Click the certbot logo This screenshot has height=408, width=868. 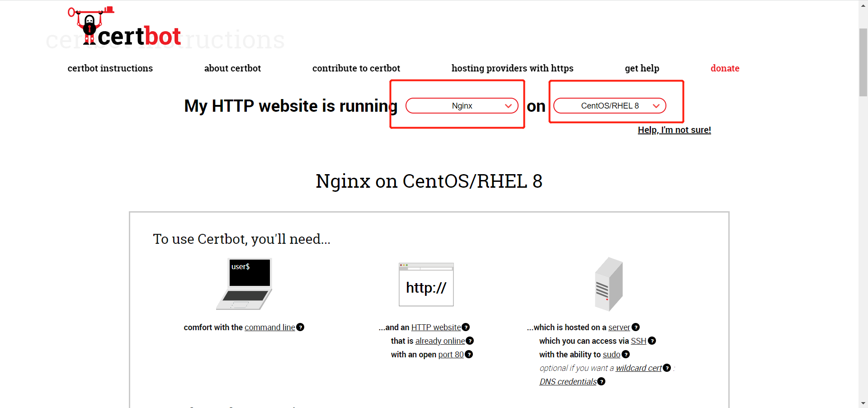tap(124, 26)
